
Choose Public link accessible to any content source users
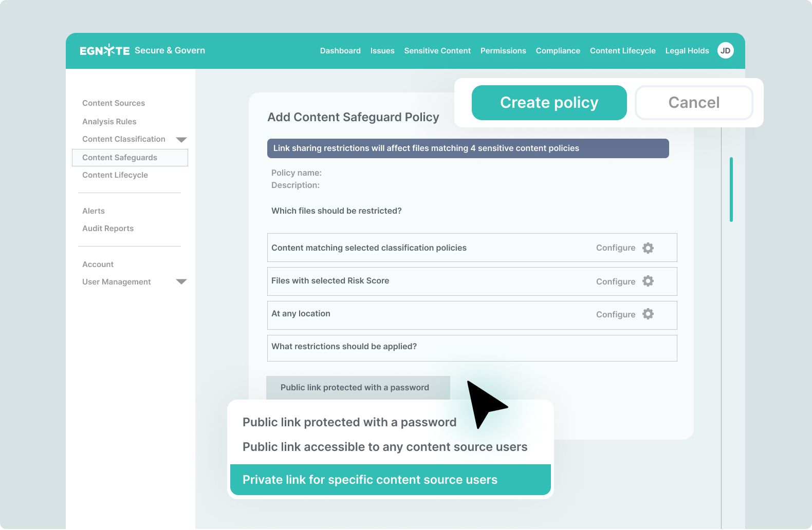pyautogui.click(x=385, y=447)
